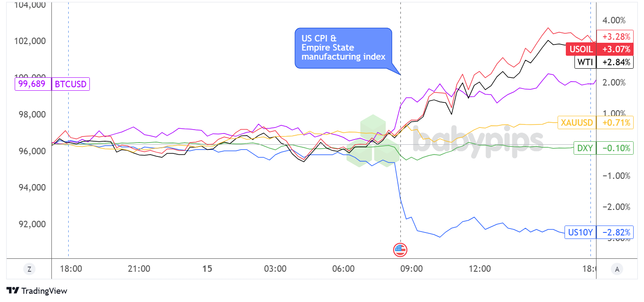
Task: Click the US CPI & Empire State callout
Action: click(343, 48)
